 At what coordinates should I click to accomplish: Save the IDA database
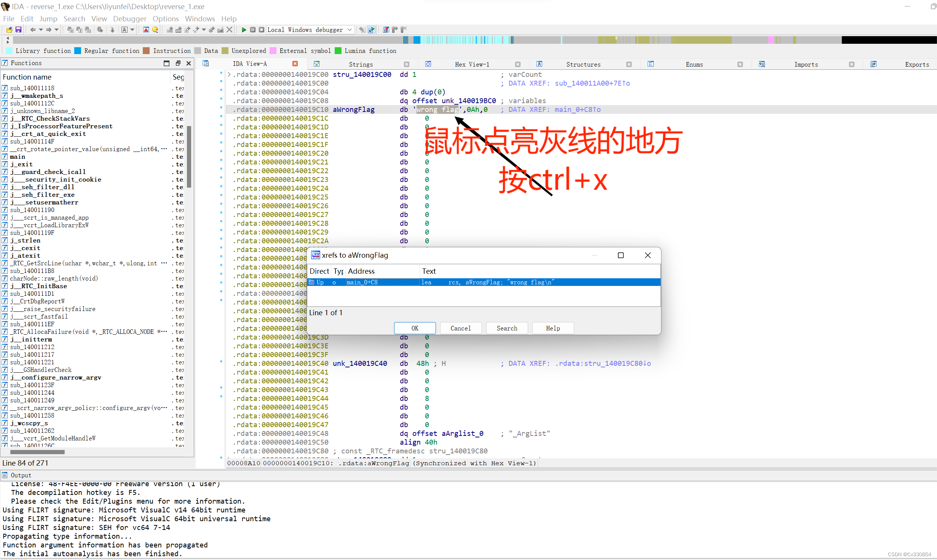(x=18, y=30)
